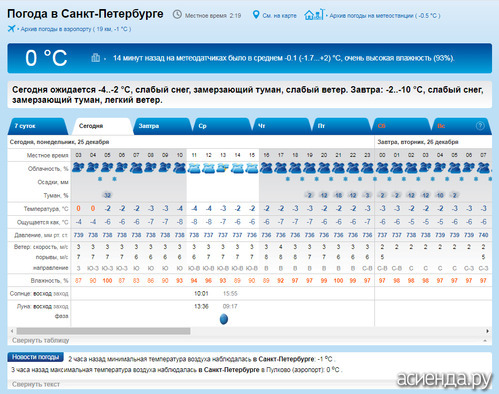Screen dimensions: 499x394
Task: Collapse the news text via Свернуть текст
Action: pos(36,384)
